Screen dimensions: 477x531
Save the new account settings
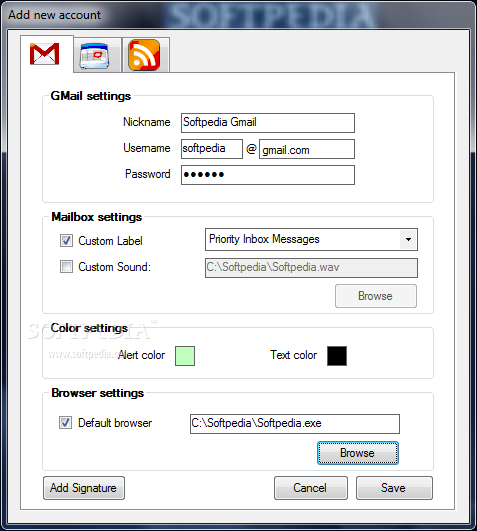394,488
